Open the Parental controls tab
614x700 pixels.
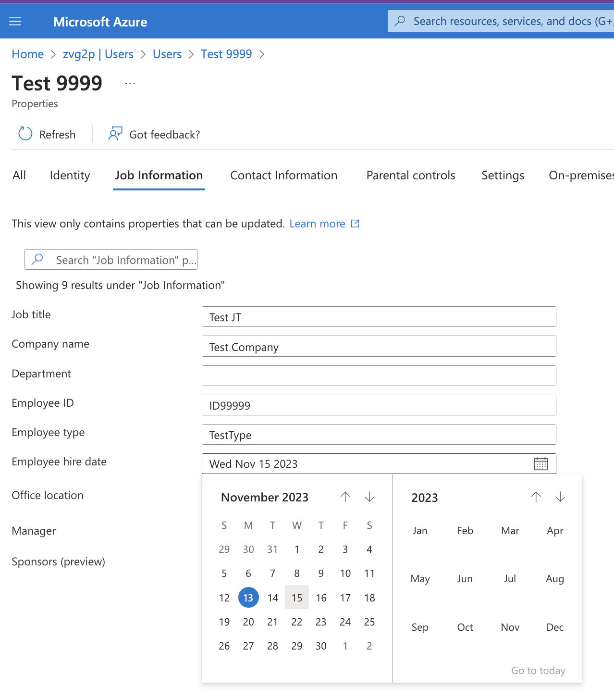tap(411, 175)
